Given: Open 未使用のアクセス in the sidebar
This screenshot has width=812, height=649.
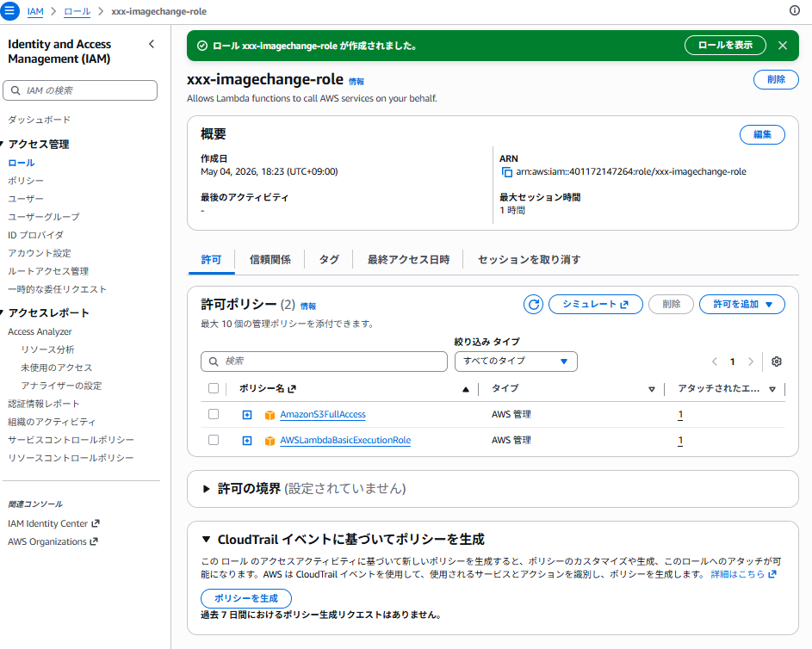Looking at the screenshot, I should tap(57, 368).
